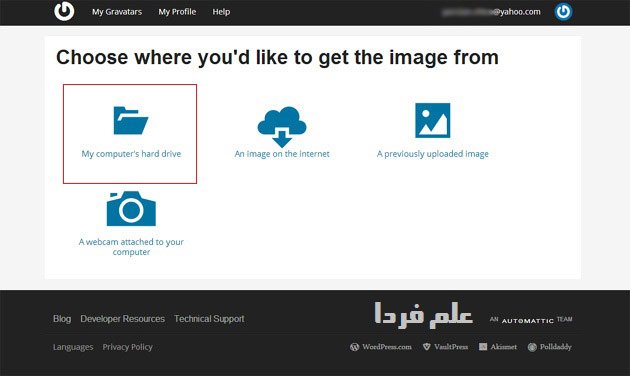Screen dimensions: 630x376
Task: Open the VaultPress footer link
Action: click(x=446, y=347)
